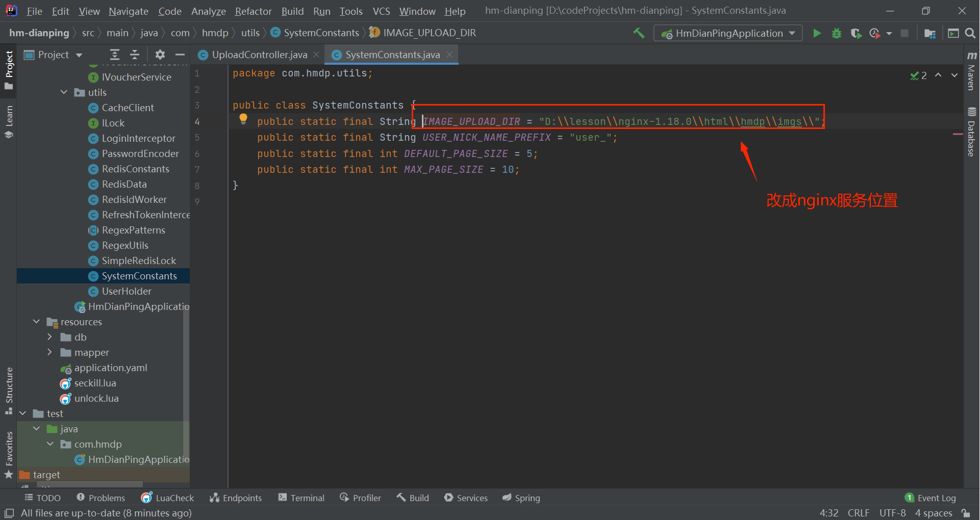Run HmDianPingApplication with the green play icon
Viewport: 980px width, 520px height.
pos(817,33)
